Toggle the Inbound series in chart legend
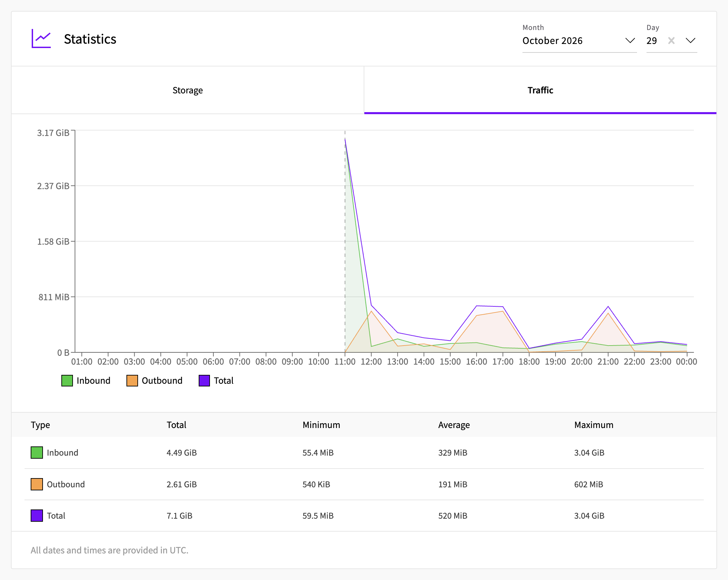Screen dimensions: 728x580 pos(86,381)
